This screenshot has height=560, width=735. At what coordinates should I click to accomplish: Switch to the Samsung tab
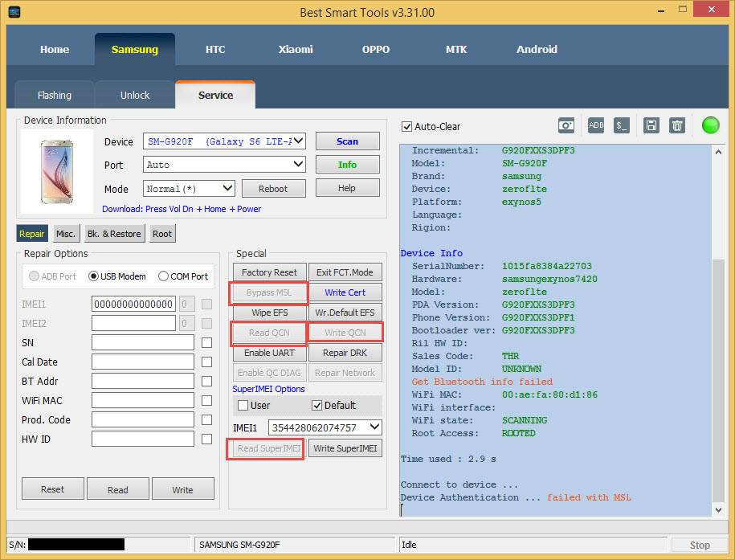[134, 49]
